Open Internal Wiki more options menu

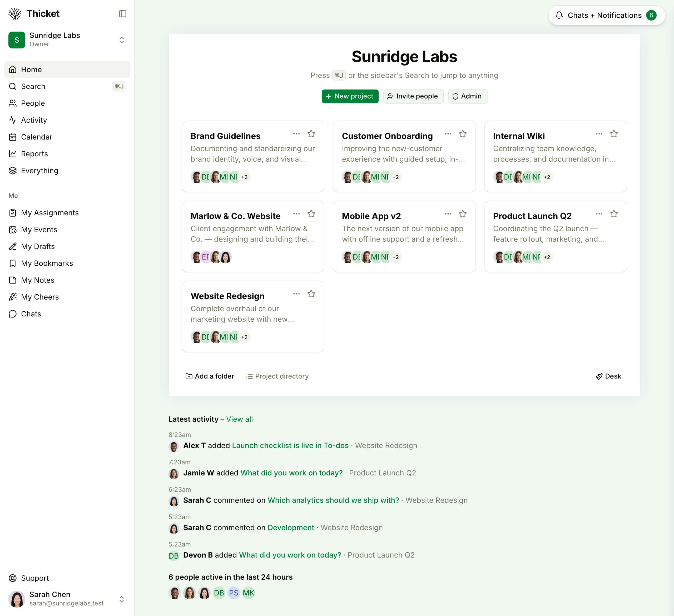599,134
